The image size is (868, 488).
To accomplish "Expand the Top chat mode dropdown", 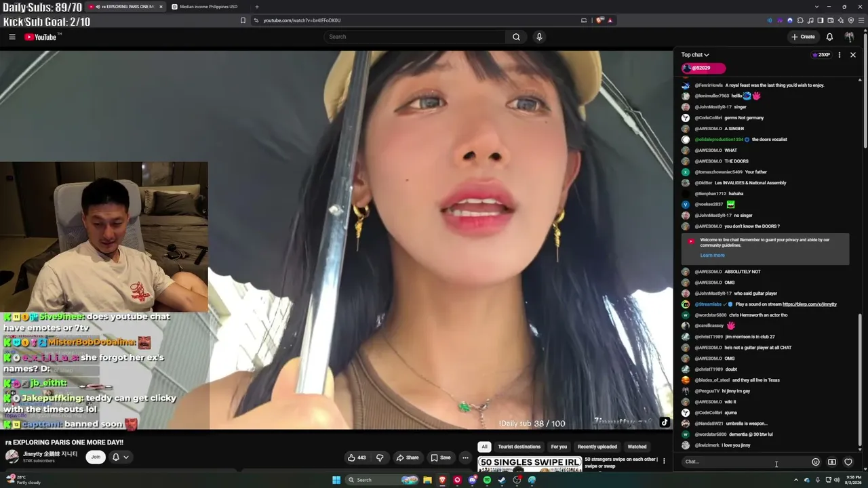I will tap(695, 55).
